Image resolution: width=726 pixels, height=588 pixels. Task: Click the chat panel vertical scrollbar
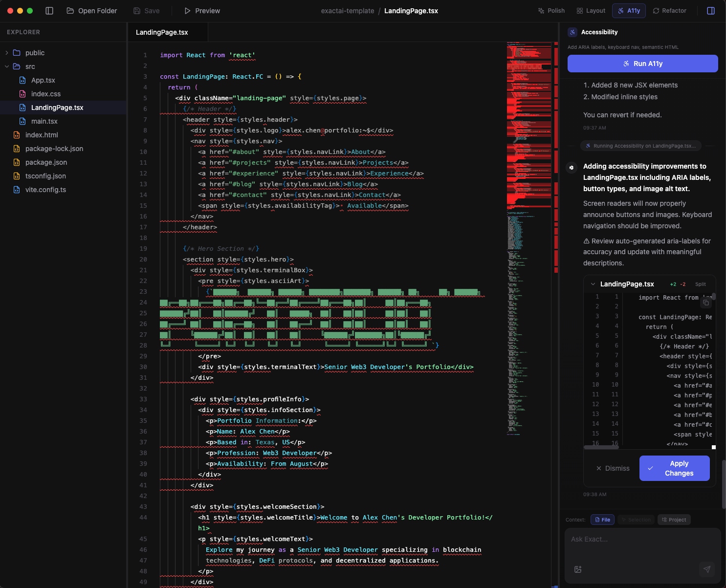coord(724,484)
